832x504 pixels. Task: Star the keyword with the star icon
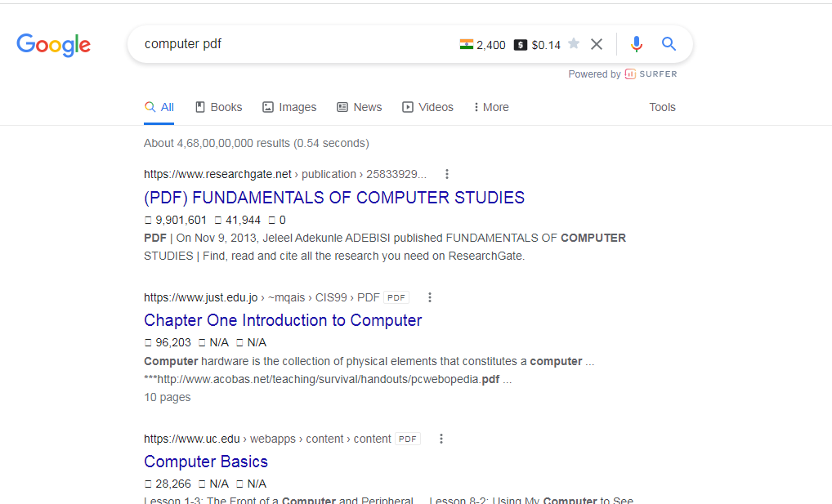coord(574,43)
